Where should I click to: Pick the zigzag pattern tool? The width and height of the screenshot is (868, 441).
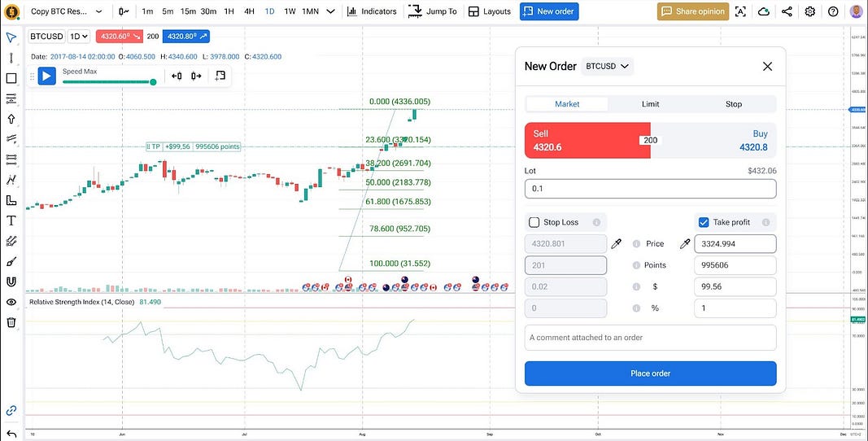pyautogui.click(x=11, y=180)
